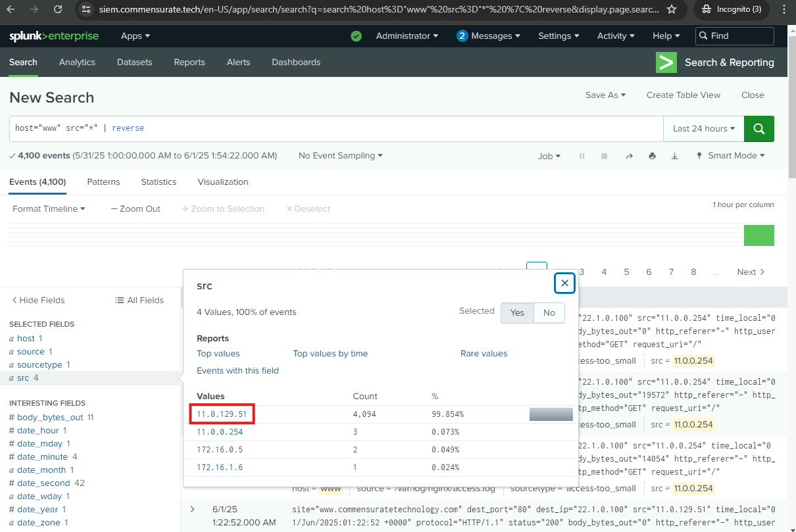The image size is (796, 532).
Task: Print the search results
Action: [x=652, y=156]
